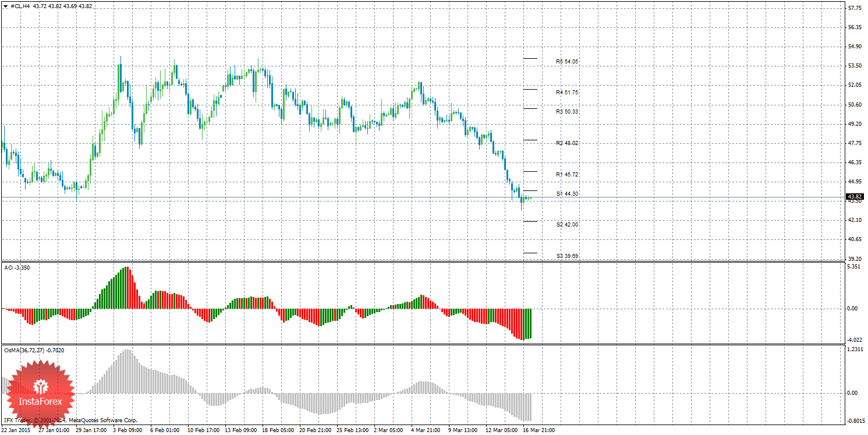Screen dimensions: 868x435
Task: Click the 47.75 price scale value
Action: coord(855,143)
